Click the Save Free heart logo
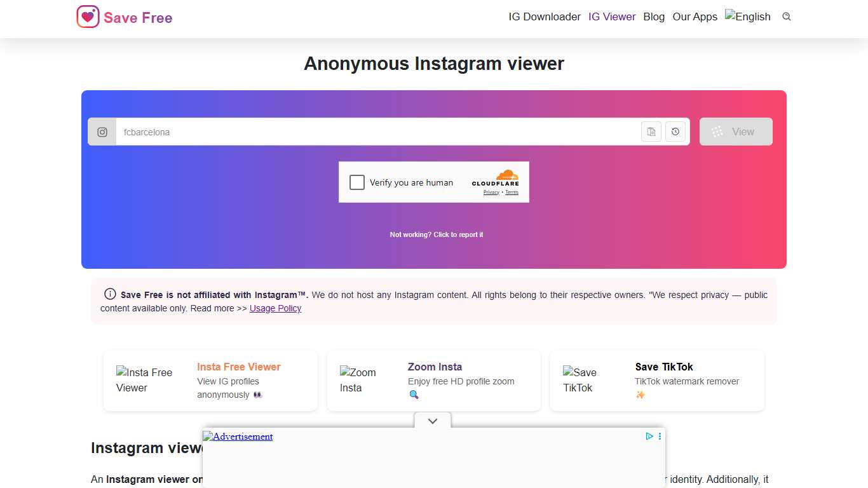The height and width of the screenshot is (488, 868). pyautogui.click(x=87, y=17)
